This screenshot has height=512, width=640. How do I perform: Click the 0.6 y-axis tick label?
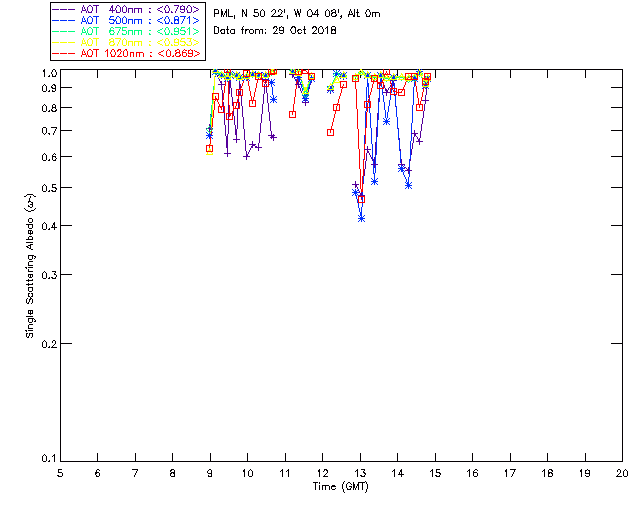click(49, 157)
